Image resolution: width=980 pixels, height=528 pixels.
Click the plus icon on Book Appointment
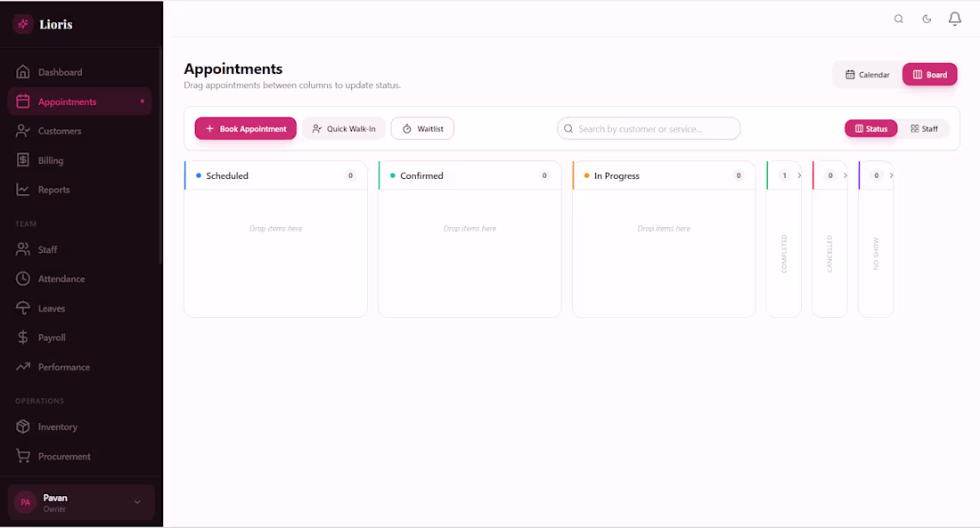(210, 129)
